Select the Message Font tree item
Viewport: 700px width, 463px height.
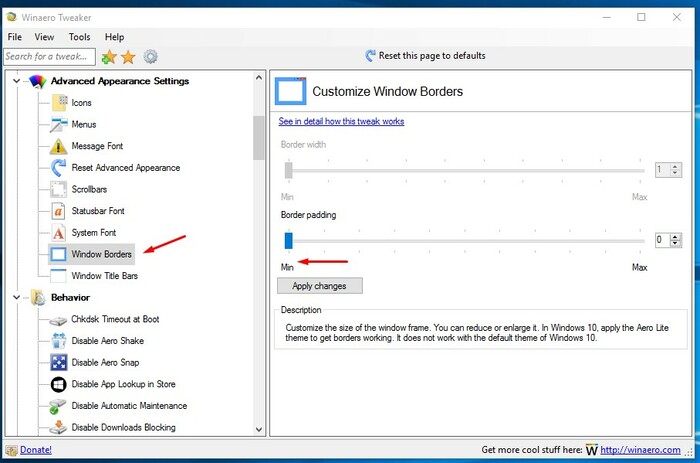pyautogui.click(x=97, y=146)
